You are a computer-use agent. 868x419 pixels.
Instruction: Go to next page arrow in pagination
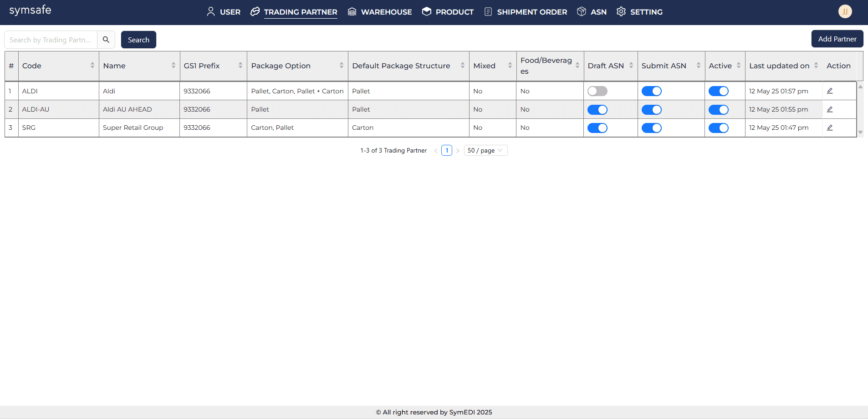click(458, 151)
